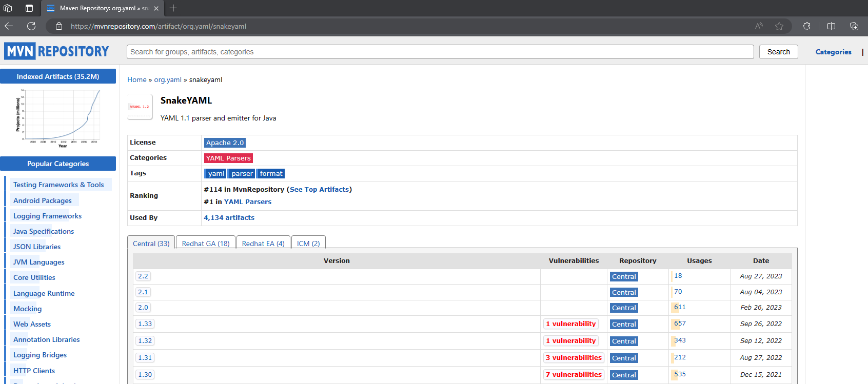
Task: Go to Home breadcrumb
Action: coord(137,79)
